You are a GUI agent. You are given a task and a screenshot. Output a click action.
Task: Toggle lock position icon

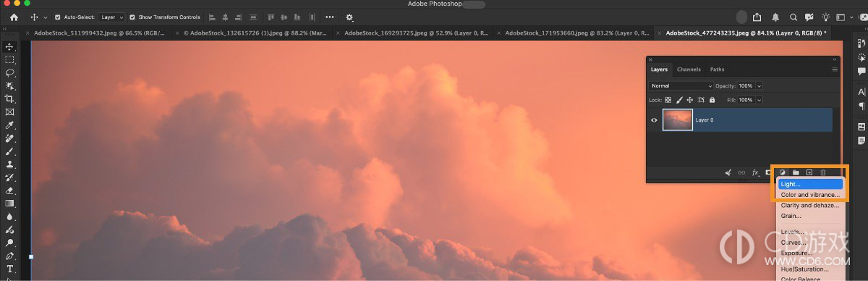point(690,100)
